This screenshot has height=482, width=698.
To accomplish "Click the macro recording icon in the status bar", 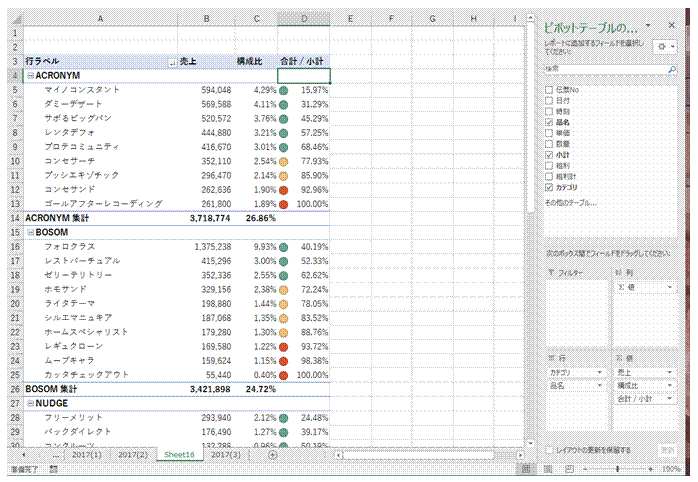I will (x=53, y=469).
